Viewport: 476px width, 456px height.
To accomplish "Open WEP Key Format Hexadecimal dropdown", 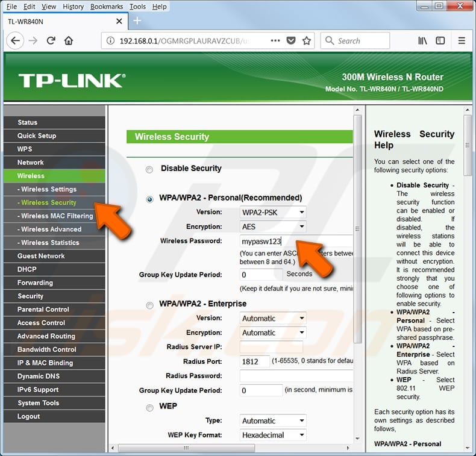I will [272, 435].
